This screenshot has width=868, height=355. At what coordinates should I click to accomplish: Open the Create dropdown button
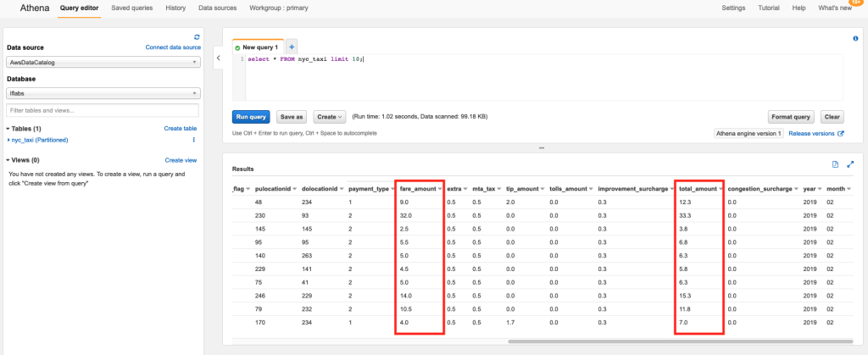[330, 117]
